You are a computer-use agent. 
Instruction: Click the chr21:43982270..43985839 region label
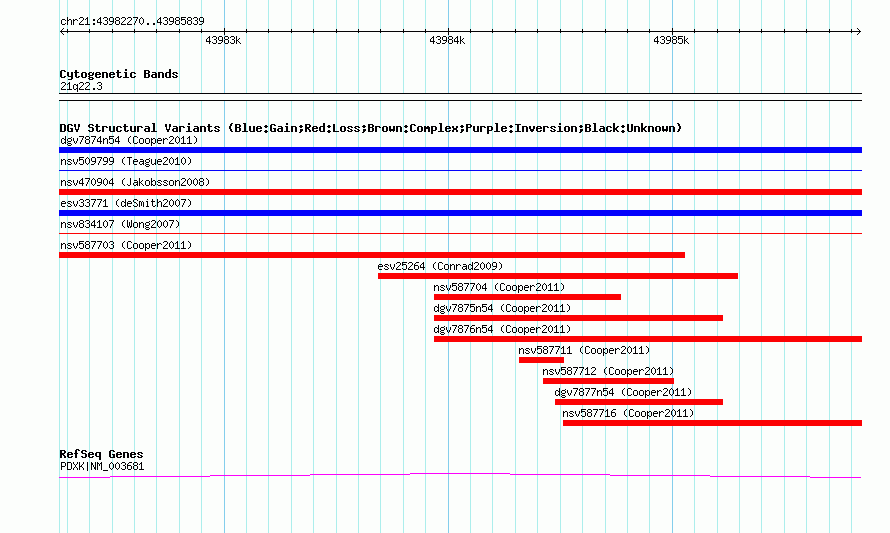[x=132, y=21]
